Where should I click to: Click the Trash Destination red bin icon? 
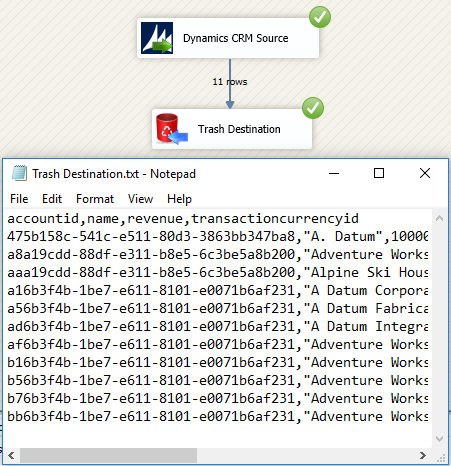[x=172, y=129]
